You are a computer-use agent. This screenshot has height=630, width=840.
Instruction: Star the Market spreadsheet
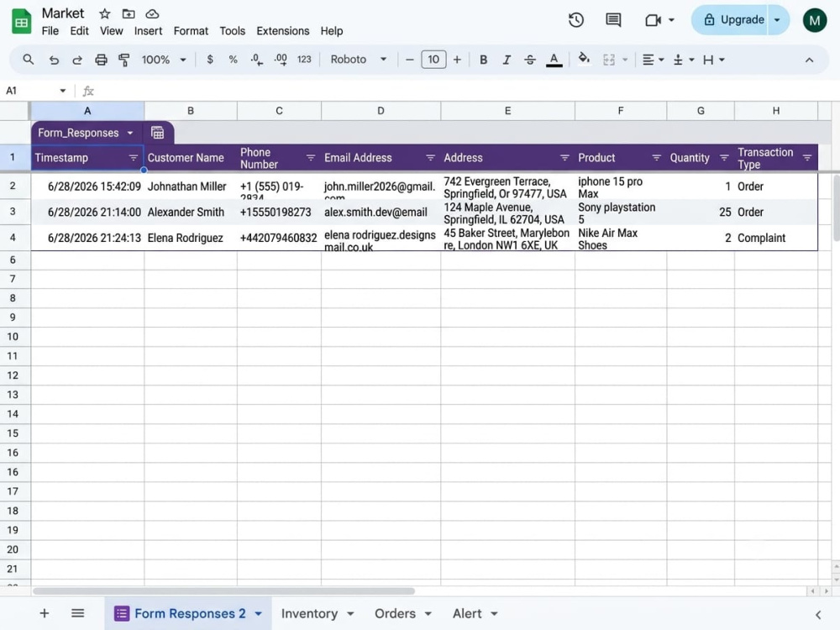104,14
